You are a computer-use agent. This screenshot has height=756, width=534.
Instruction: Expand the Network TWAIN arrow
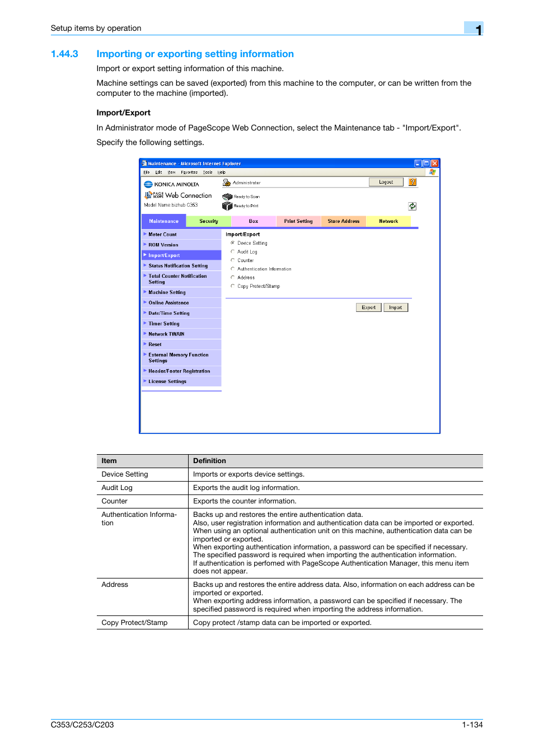tap(145, 333)
